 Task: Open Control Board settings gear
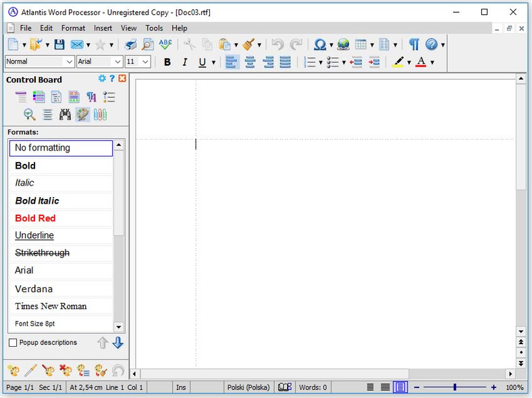(102, 79)
